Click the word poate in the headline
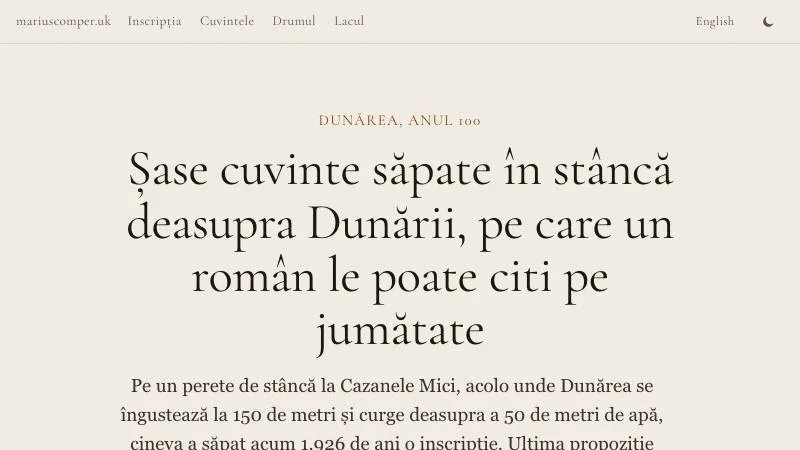Image resolution: width=800 pixels, height=450 pixels. 424,279
